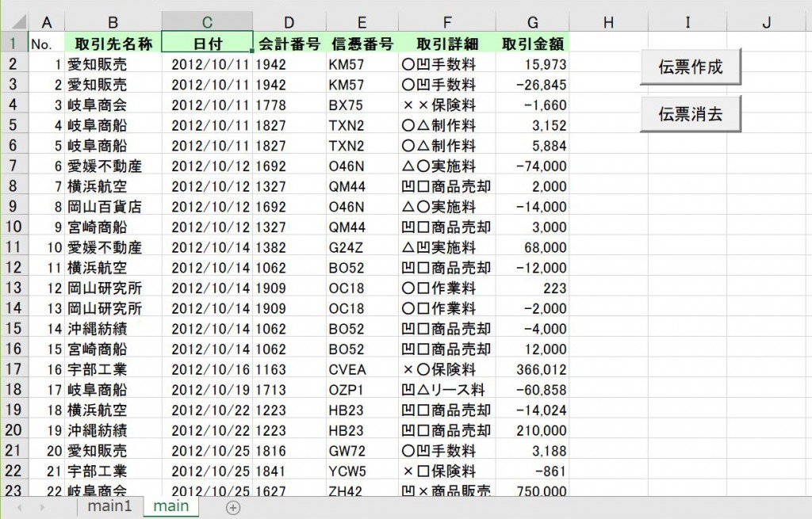
Task: Click the 取引金額 header cell
Action: point(532,44)
